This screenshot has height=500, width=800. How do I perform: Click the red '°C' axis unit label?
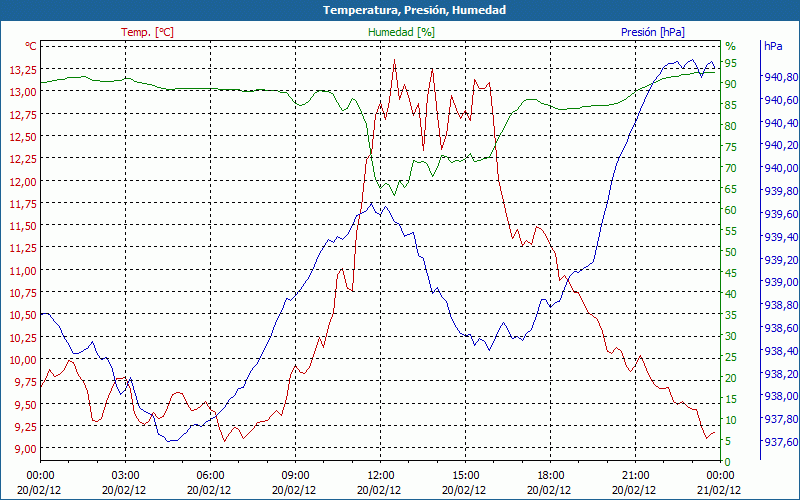(31, 46)
